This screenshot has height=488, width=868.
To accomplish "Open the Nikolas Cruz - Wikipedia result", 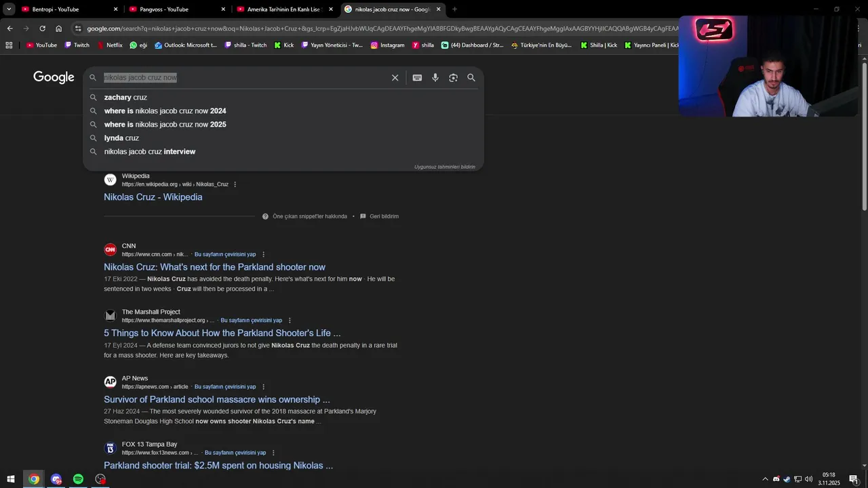I will (x=153, y=197).
